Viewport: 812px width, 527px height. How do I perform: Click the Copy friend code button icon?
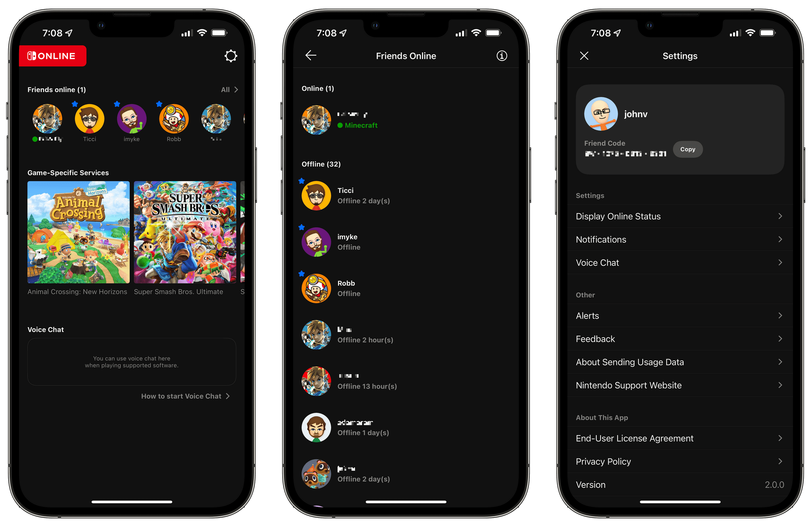pos(688,149)
